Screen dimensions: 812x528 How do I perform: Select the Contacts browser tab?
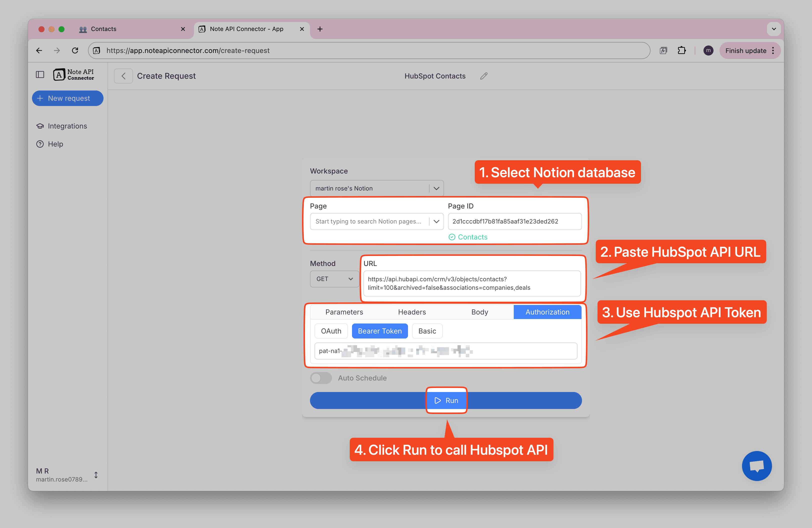103,29
